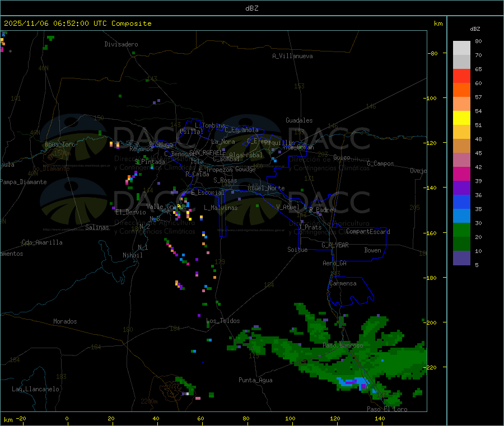This screenshot has width=504, height=426.
Task: Click the Soitue place label
Action: tap(297, 250)
